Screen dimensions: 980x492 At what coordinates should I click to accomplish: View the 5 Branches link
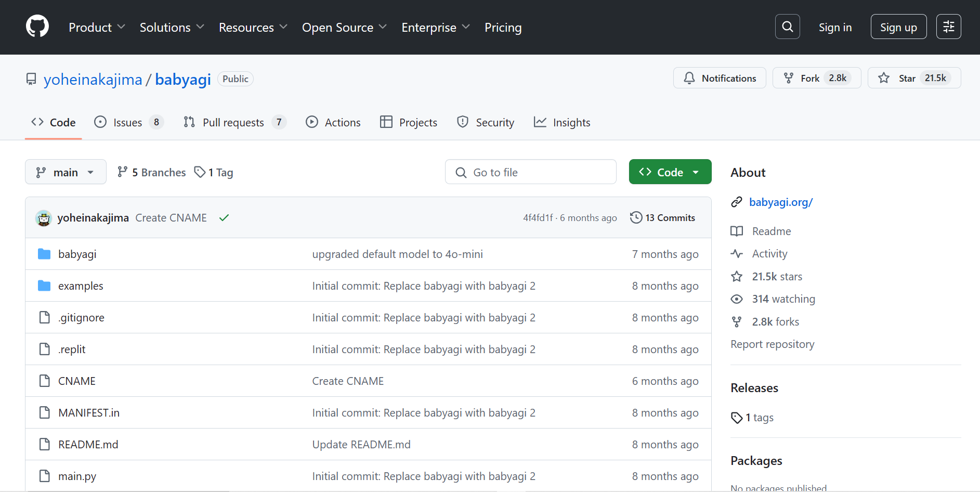coord(151,172)
